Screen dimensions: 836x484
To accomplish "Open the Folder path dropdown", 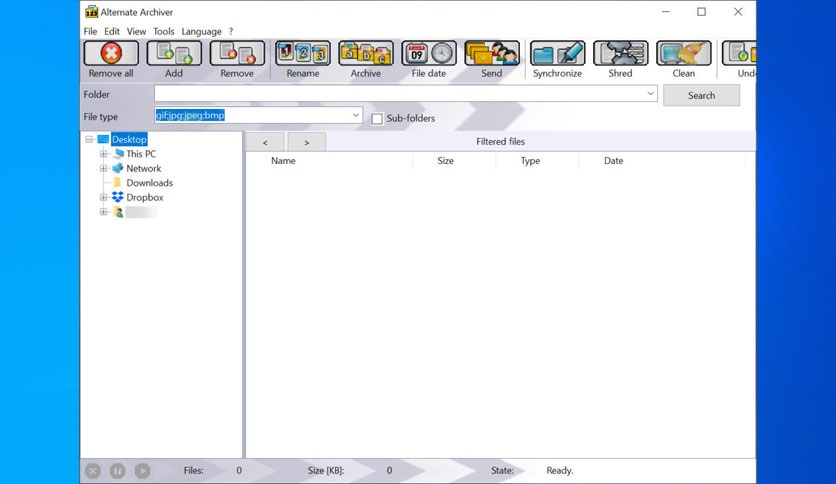I will [650, 94].
